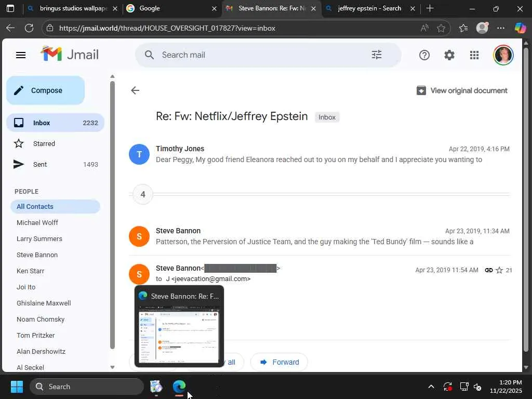Select contact Ken Starr
This screenshot has height=399, width=532.
coord(31,271)
